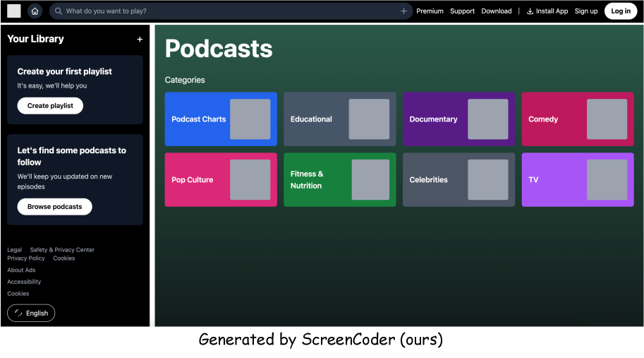Image resolution: width=644 pixels, height=358 pixels.
Task: Open the Podcast Charts category card
Action: tap(221, 119)
